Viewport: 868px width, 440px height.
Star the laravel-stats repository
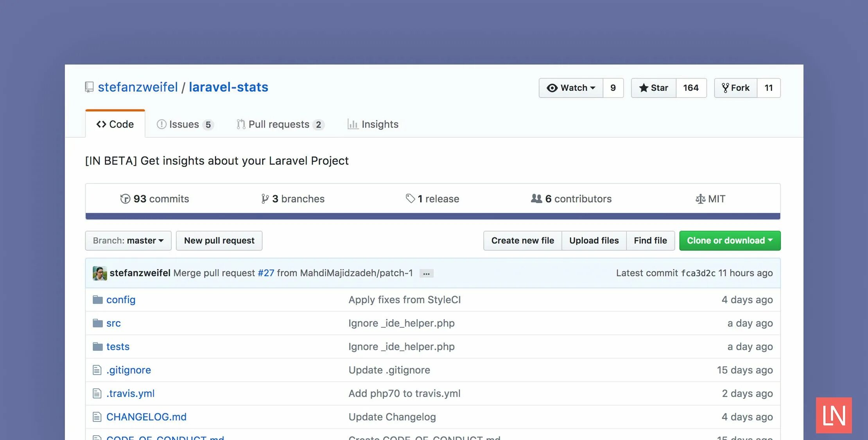tap(654, 88)
